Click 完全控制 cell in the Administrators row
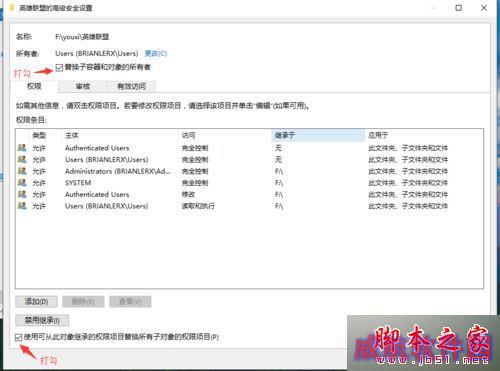 tap(195, 171)
